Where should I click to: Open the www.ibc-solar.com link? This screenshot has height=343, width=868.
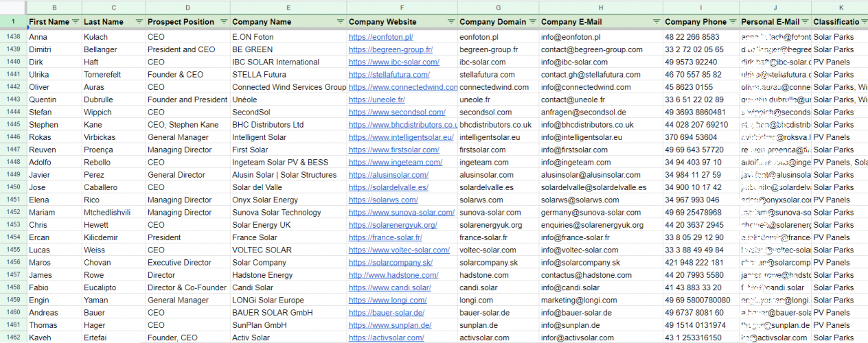pyautogui.click(x=394, y=62)
